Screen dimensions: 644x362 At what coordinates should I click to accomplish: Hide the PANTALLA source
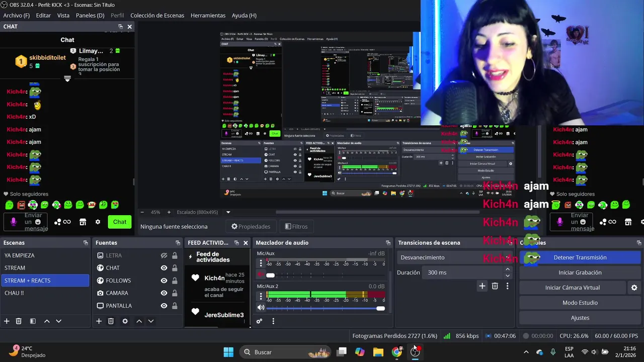164,306
